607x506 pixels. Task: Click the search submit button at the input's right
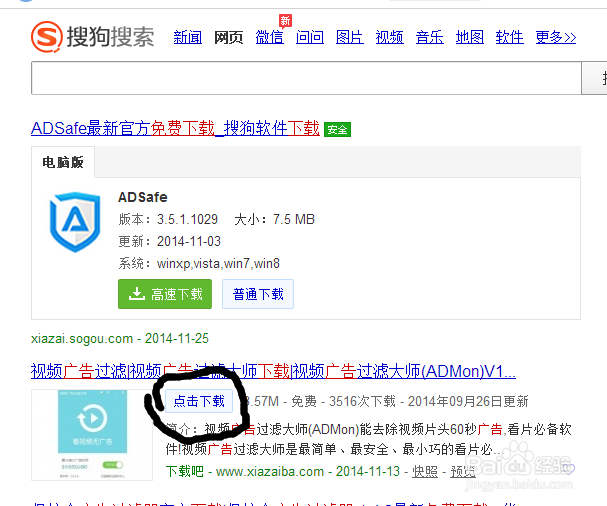(x=594, y=78)
